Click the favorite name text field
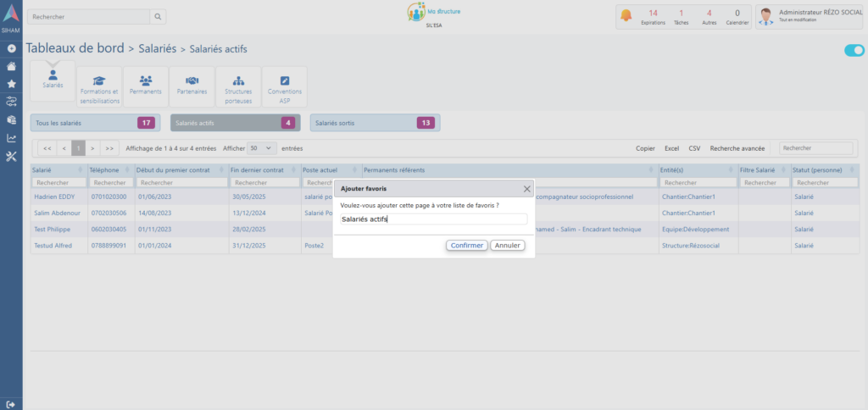The width and height of the screenshot is (868, 410). pyautogui.click(x=433, y=219)
